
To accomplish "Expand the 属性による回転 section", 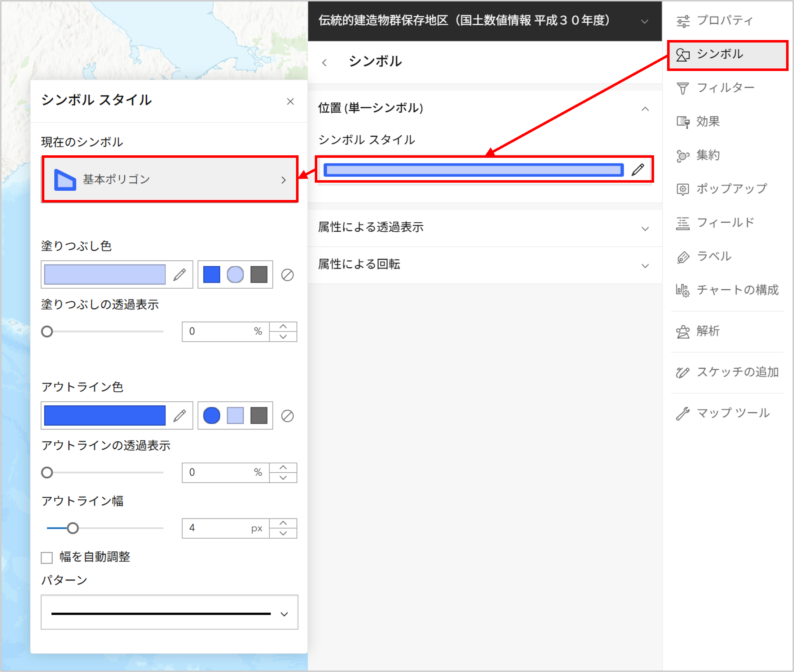I will pos(645,266).
